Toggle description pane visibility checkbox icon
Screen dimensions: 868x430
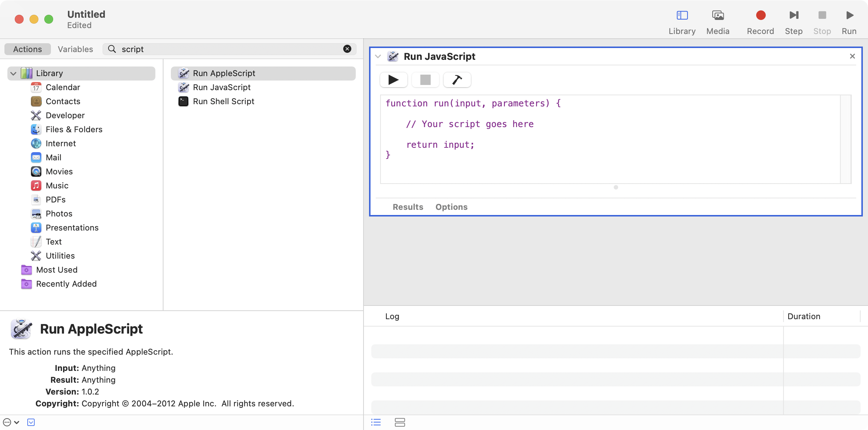point(31,422)
